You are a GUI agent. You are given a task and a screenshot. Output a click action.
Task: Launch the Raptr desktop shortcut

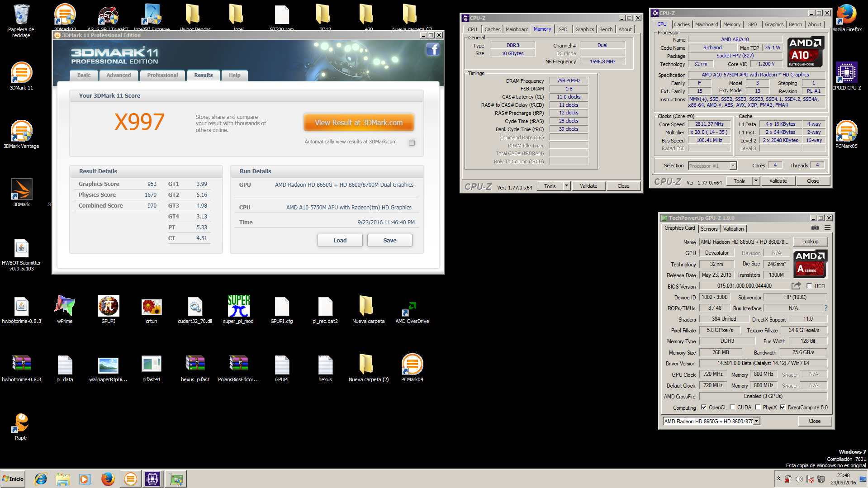[21, 426]
